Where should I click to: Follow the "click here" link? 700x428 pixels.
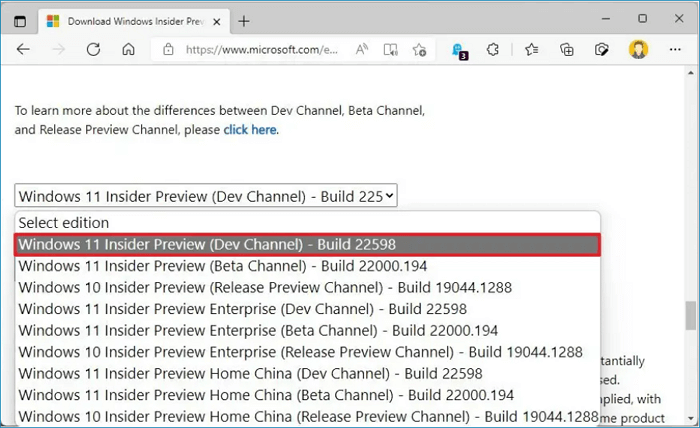point(250,130)
